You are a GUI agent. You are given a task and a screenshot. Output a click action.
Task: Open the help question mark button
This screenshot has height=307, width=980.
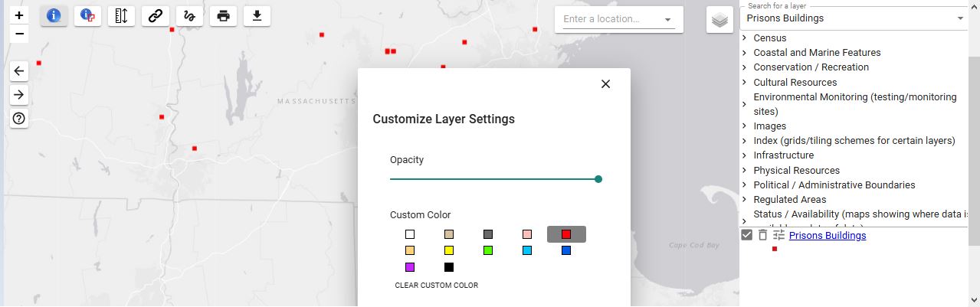pyautogui.click(x=19, y=119)
